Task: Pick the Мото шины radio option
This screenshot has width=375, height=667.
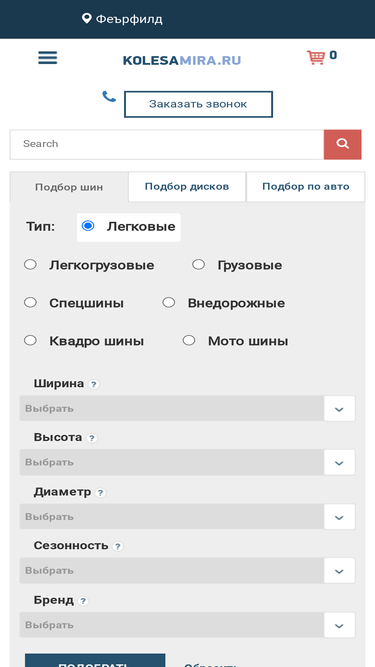Action: [x=189, y=340]
